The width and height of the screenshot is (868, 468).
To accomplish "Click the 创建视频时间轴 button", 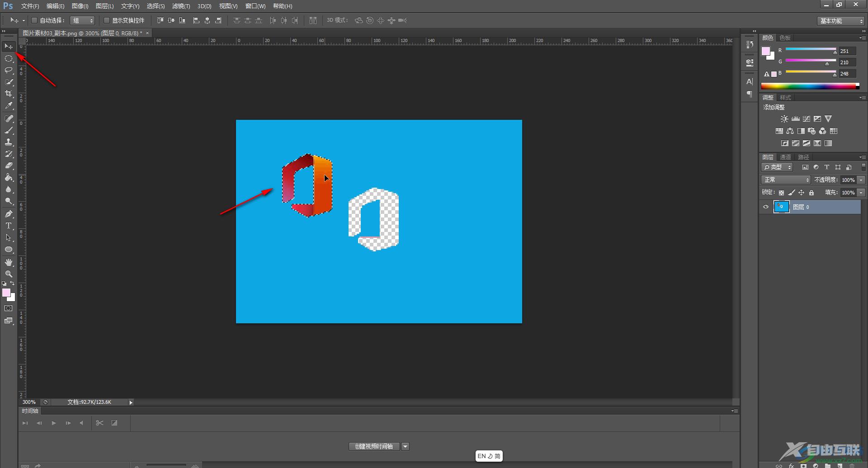I will click(x=374, y=447).
